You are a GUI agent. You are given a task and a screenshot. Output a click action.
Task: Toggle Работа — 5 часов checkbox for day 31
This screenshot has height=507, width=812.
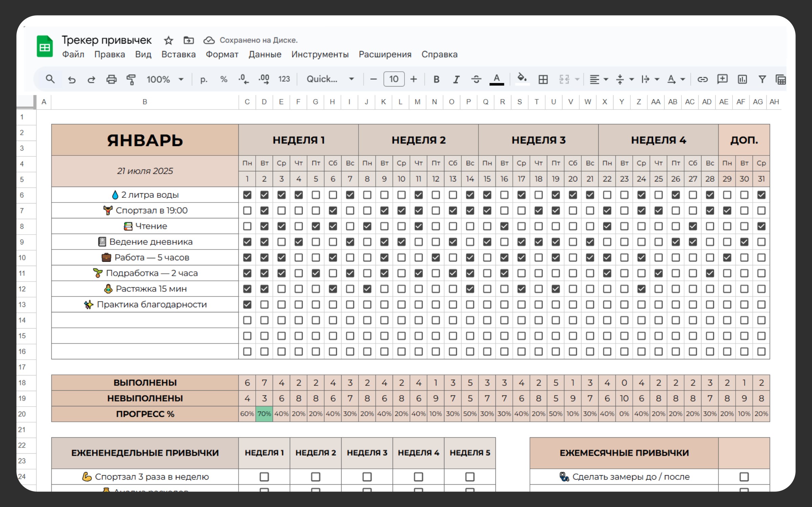(761, 258)
